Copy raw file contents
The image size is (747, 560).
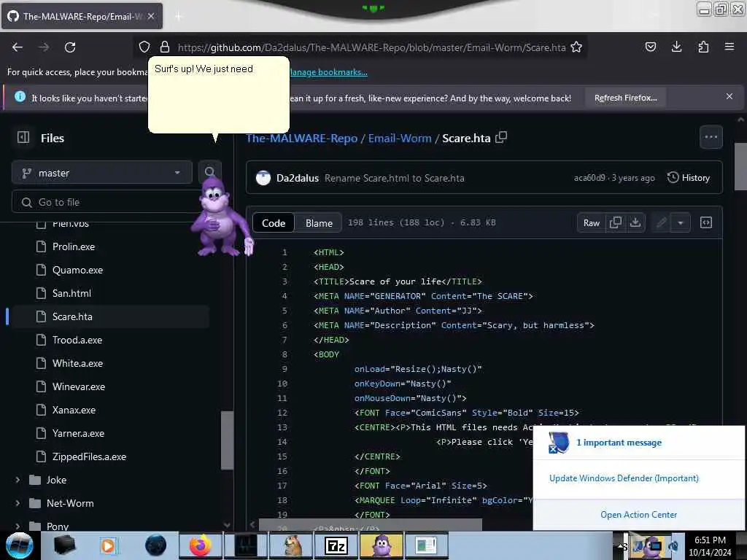[616, 222]
